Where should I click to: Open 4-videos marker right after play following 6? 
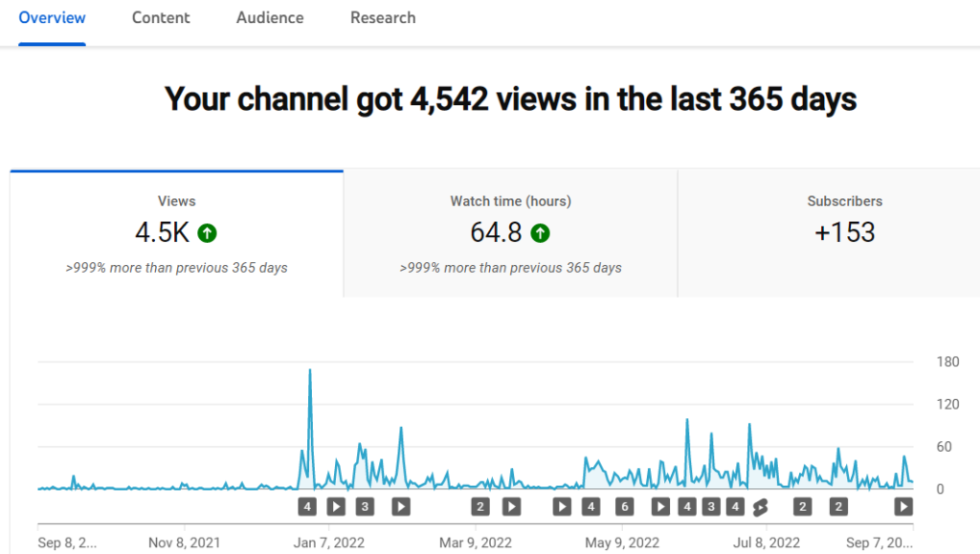tap(687, 506)
